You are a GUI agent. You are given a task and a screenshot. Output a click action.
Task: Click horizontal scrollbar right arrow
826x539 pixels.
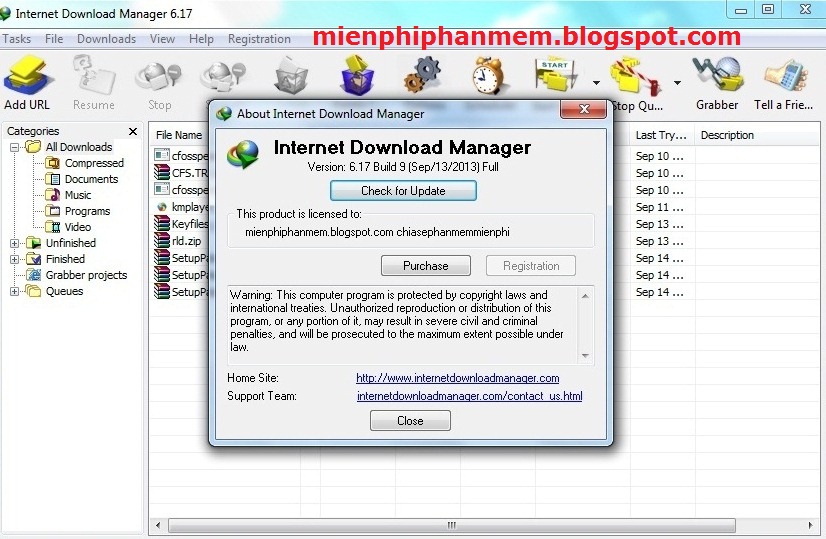(810, 525)
